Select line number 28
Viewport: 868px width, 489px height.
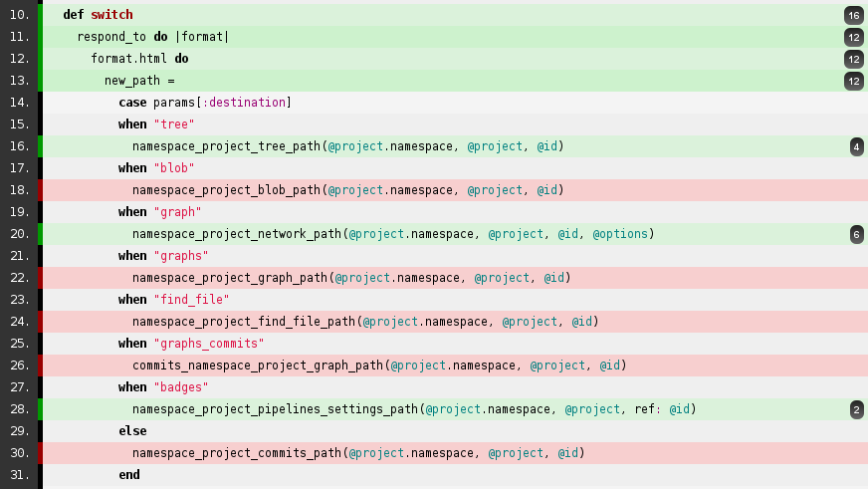click(x=19, y=409)
